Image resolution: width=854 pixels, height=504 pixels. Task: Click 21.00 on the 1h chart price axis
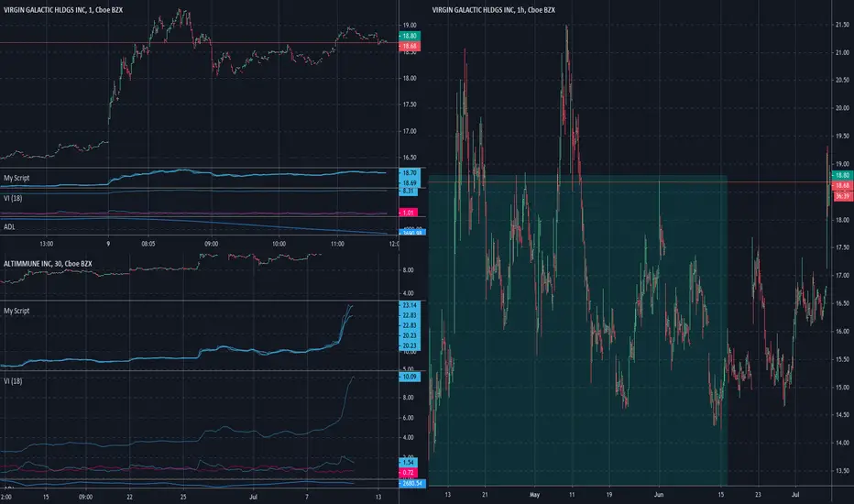coord(843,52)
